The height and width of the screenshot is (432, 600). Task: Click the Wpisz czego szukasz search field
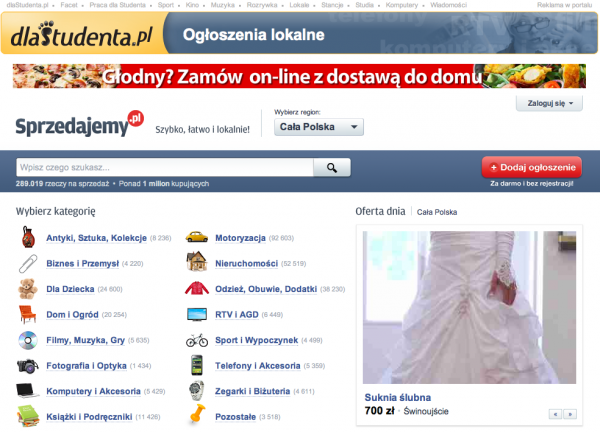click(165, 168)
